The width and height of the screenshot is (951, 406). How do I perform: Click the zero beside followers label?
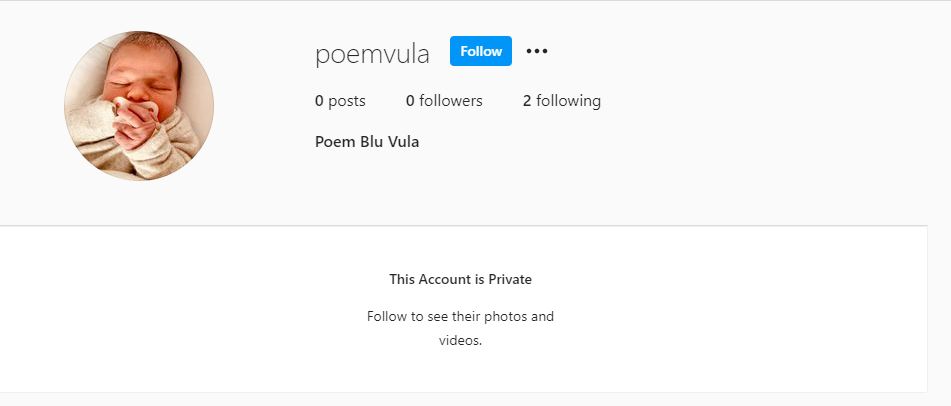[410, 101]
